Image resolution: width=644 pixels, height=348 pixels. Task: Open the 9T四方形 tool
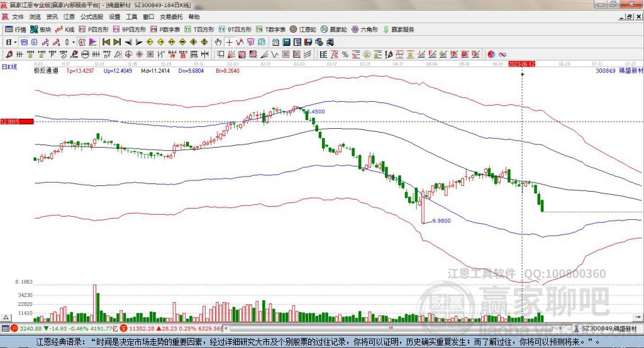(x=235, y=30)
